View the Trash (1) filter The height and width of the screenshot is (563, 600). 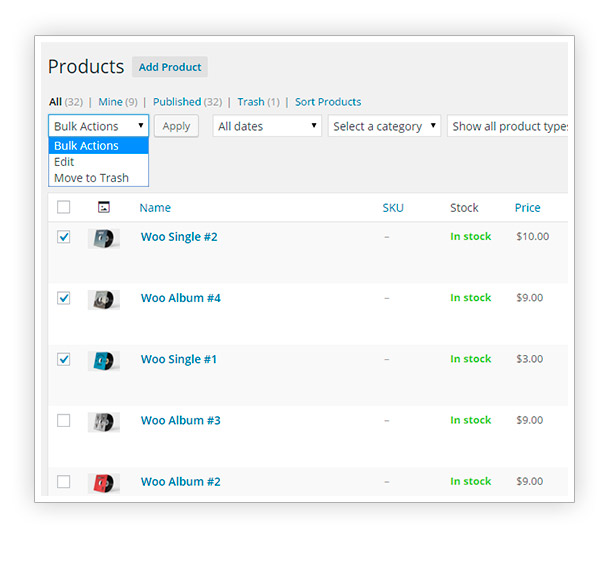pos(258,102)
